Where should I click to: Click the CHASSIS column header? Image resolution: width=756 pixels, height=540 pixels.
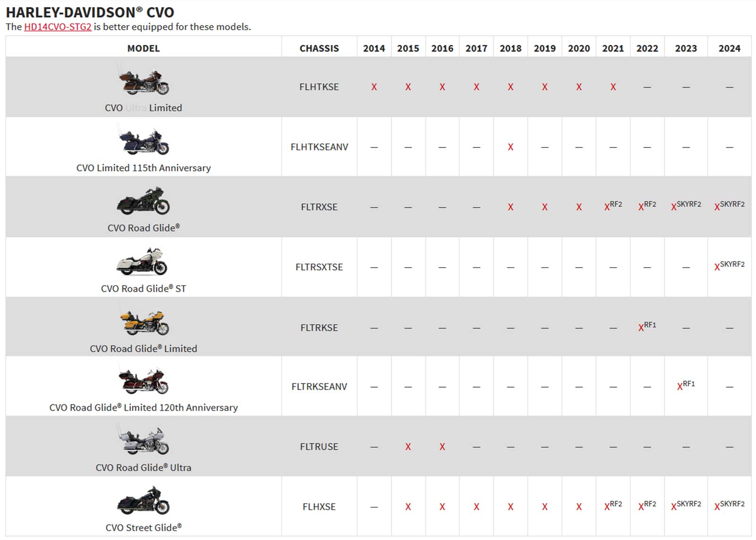click(x=319, y=48)
